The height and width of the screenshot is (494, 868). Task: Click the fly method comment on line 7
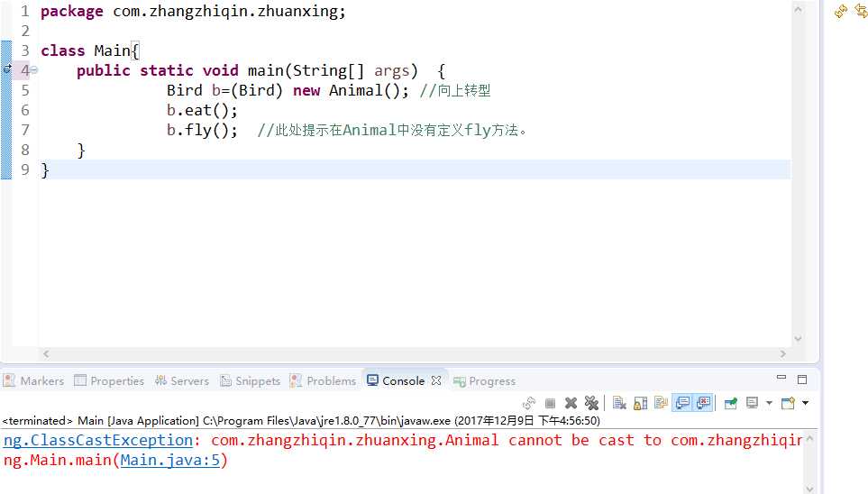click(392, 131)
